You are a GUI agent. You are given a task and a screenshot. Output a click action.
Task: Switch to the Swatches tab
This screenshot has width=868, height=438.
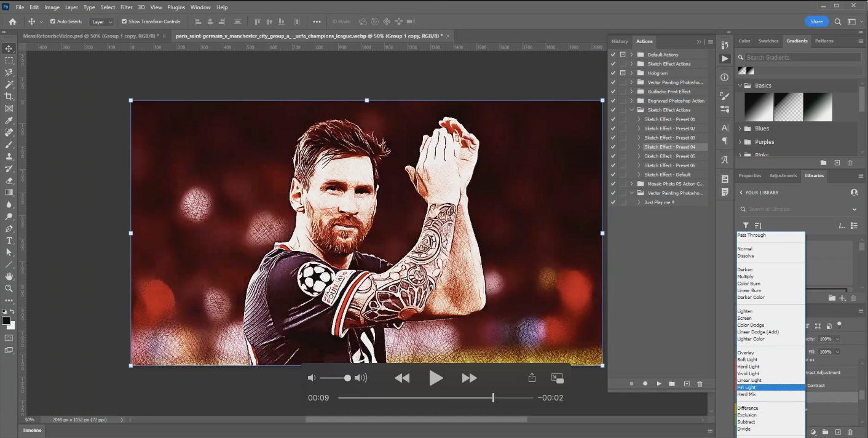pyautogui.click(x=768, y=41)
